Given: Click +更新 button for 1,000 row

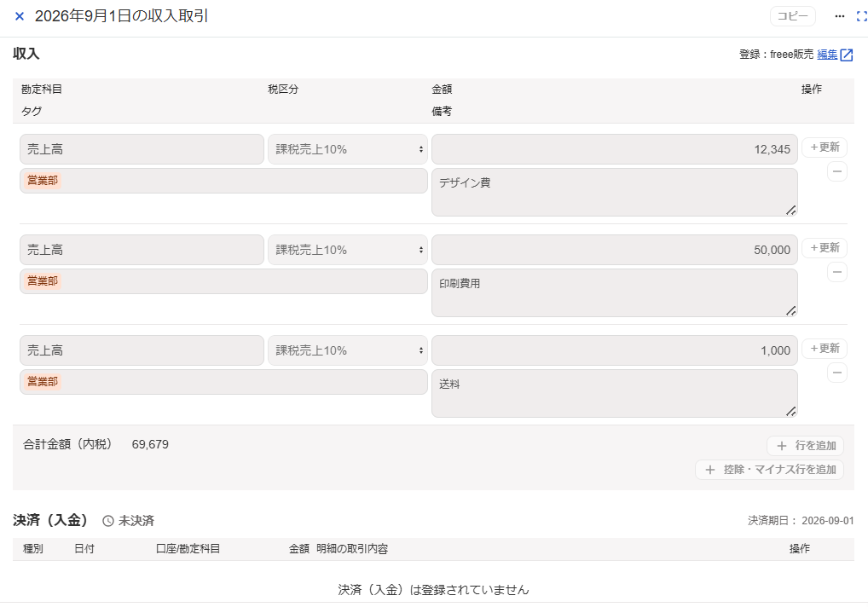Looking at the screenshot, I should coord(825,349).
